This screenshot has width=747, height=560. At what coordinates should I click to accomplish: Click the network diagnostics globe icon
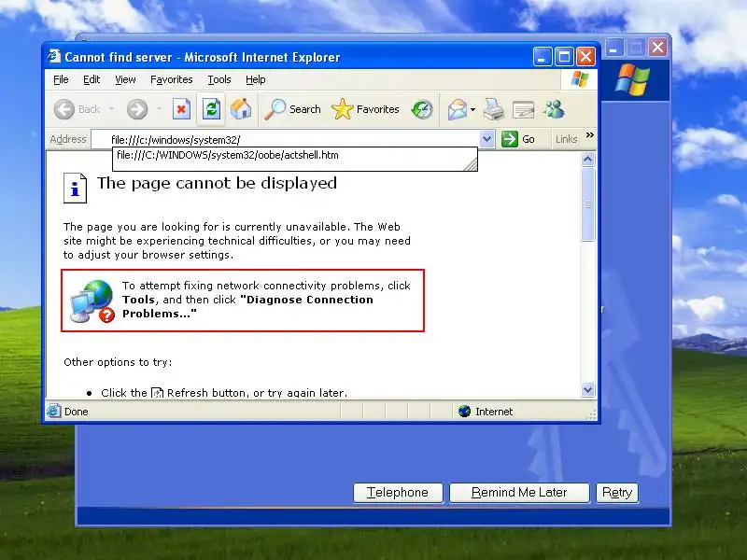tap(92, 301)
